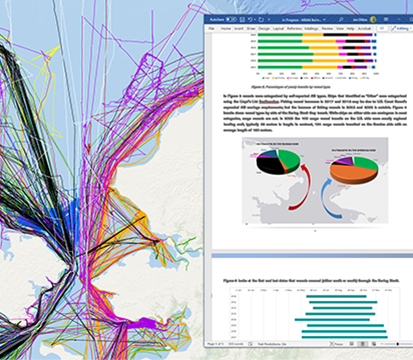This screenshot has width=413, height=360.
Task: Click the proofing check icon in status bar
Action: [x=250, y=344]
